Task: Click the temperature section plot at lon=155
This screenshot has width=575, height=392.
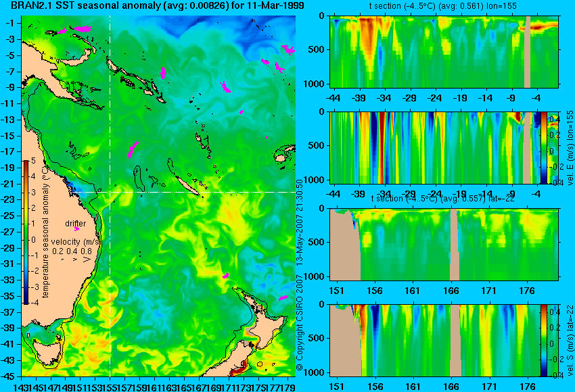Action: (x=444, y=51)
